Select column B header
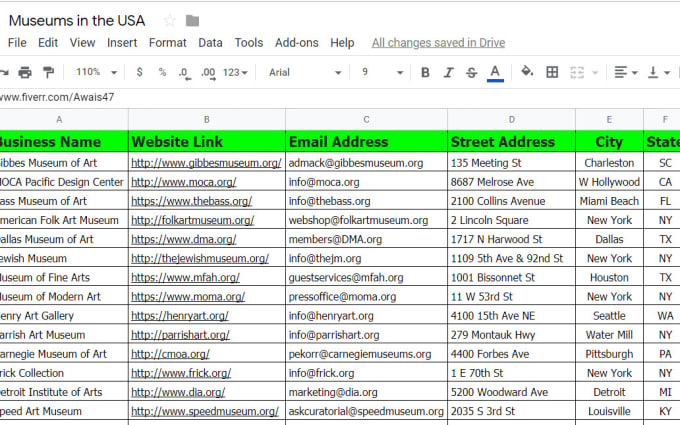680x425 pixels. (207, 120)
